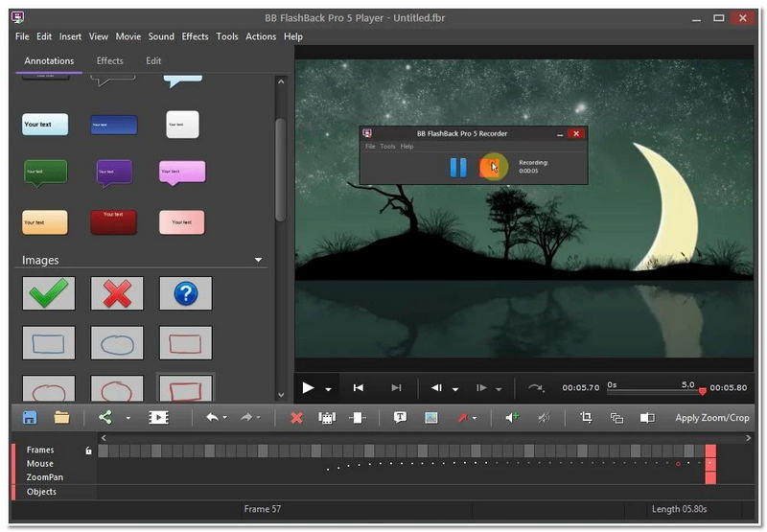
Task: Select the blue question mark image
Action: coord(185,293)
